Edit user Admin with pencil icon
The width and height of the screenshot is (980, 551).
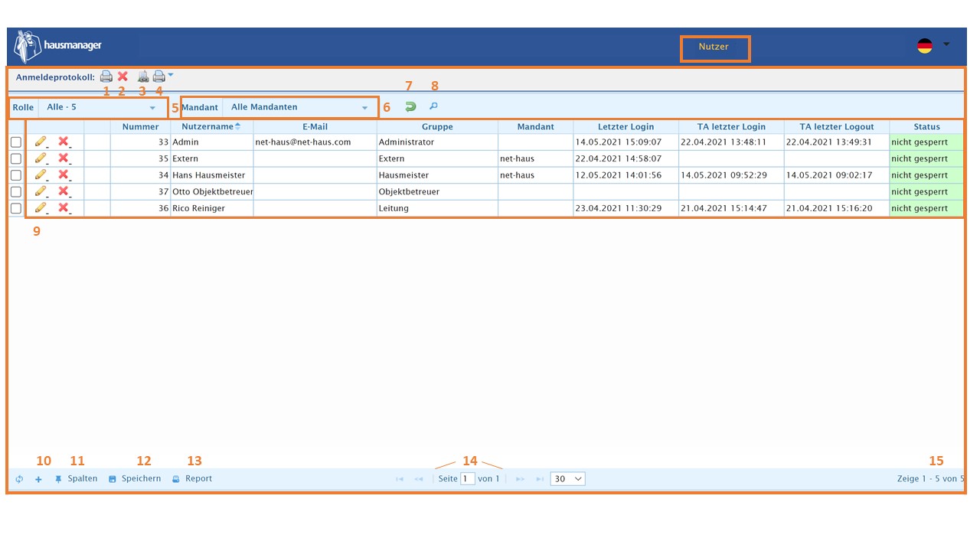click(x=41, y=142)
